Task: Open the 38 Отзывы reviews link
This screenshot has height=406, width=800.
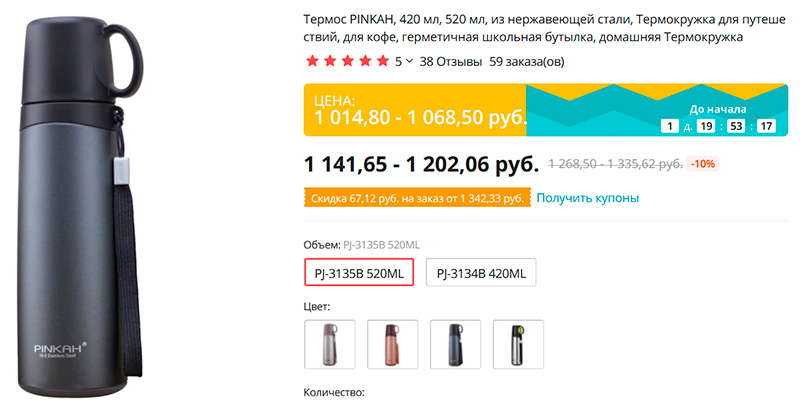Action: [x=450, y=61]
